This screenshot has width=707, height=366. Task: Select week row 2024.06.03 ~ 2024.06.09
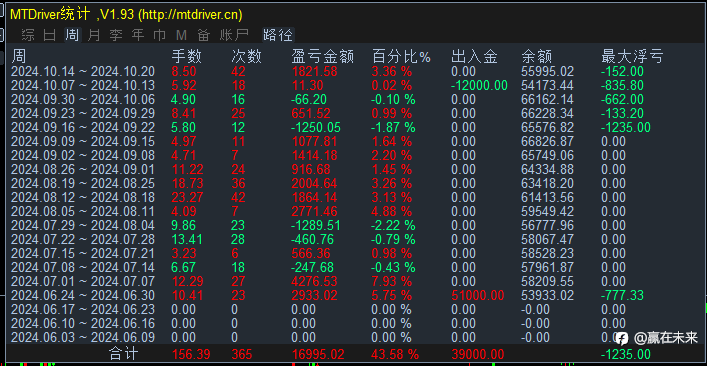click(354, 338)
